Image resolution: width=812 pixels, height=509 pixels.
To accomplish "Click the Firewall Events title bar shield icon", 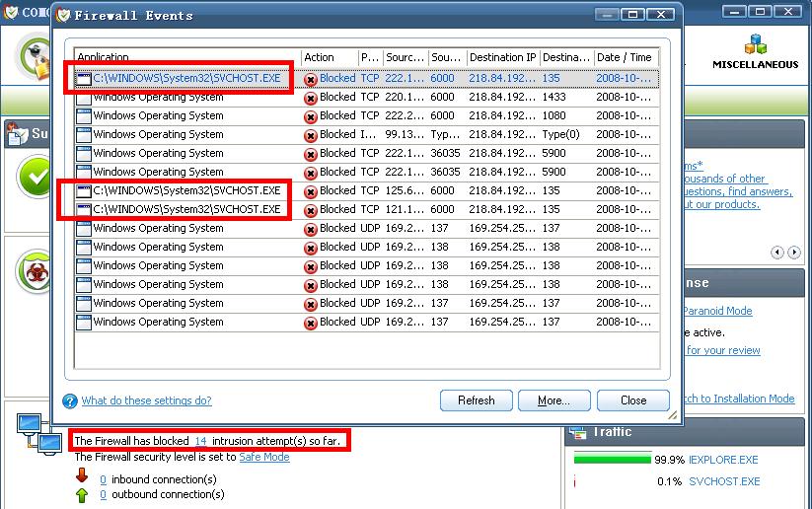I will [x=64, y=16].
